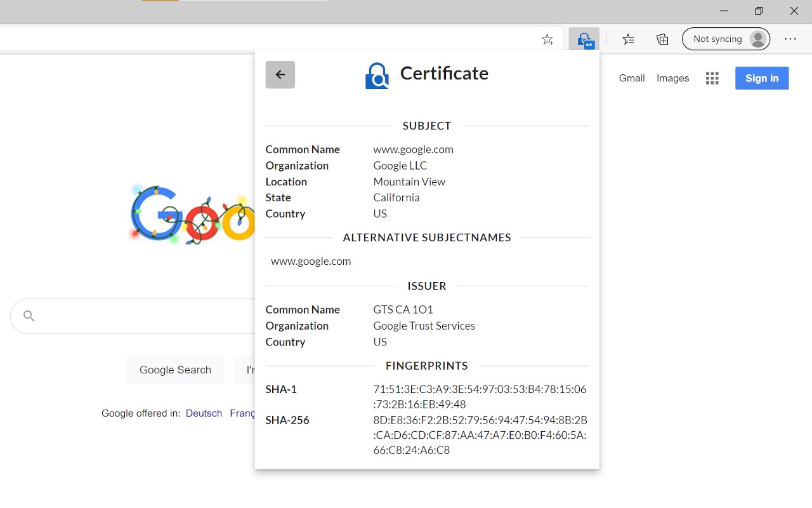Screen dimensions: 812x508
Task: Click the ISSUER section heading
Action: pos(427,286)
